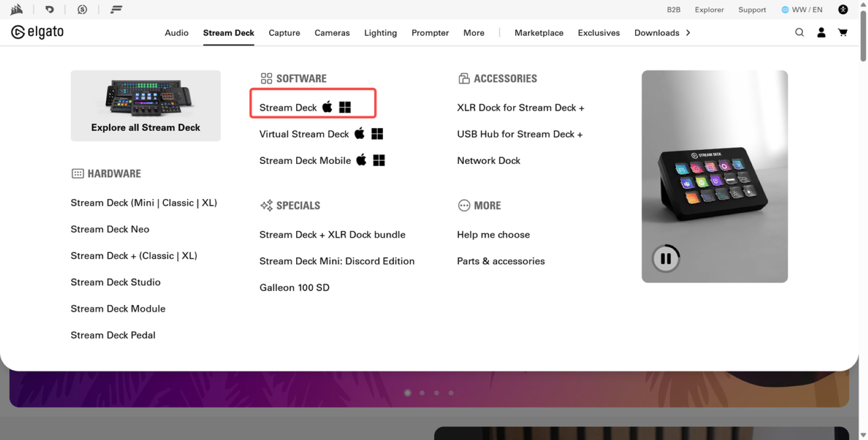The image size is (868, 440).
Task: Click the Corsair sails logo in top bar
Action: [x=17, y=9]
